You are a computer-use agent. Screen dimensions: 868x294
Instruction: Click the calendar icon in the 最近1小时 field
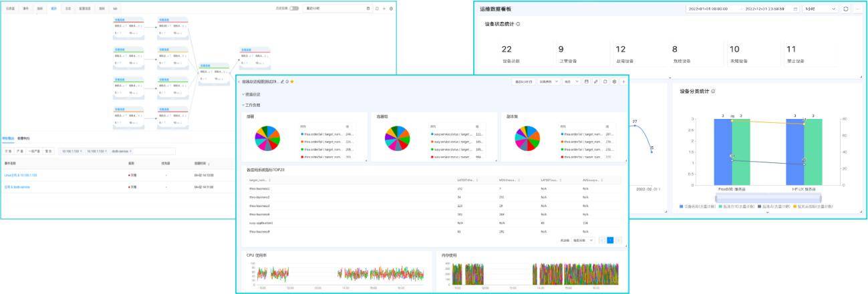368,9
